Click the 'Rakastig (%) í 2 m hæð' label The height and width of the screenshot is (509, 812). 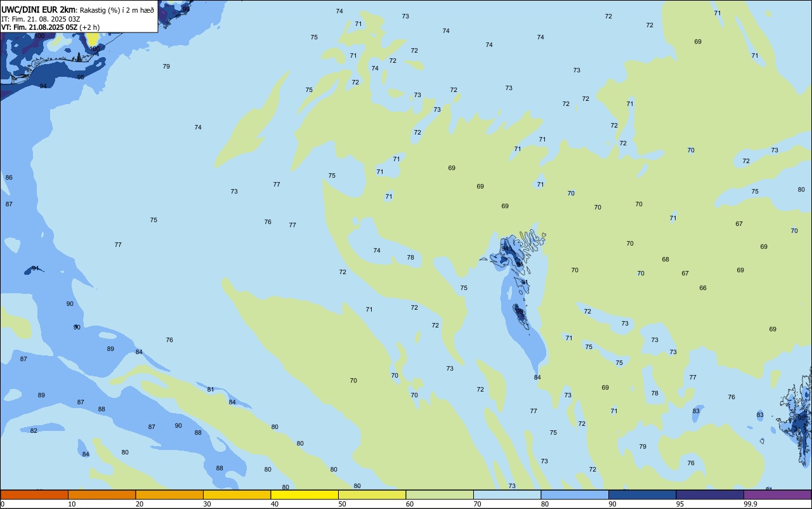117,10
